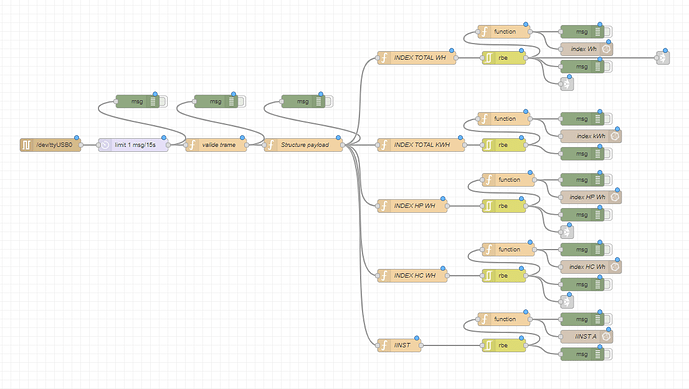Toggle the msg debug node above limit node
The width and height of the screenshot is (689, 389).
[x=163, y=102]
